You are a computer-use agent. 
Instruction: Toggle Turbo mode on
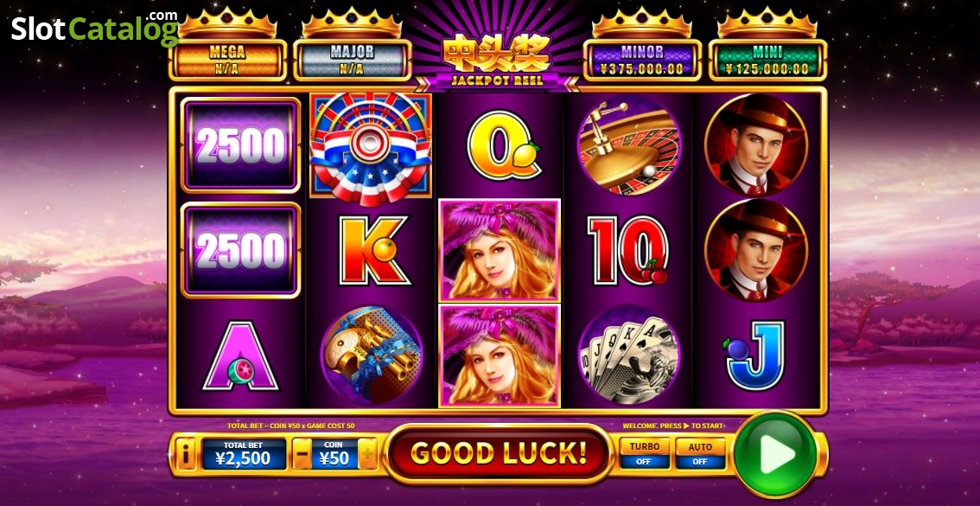(645, 453)
